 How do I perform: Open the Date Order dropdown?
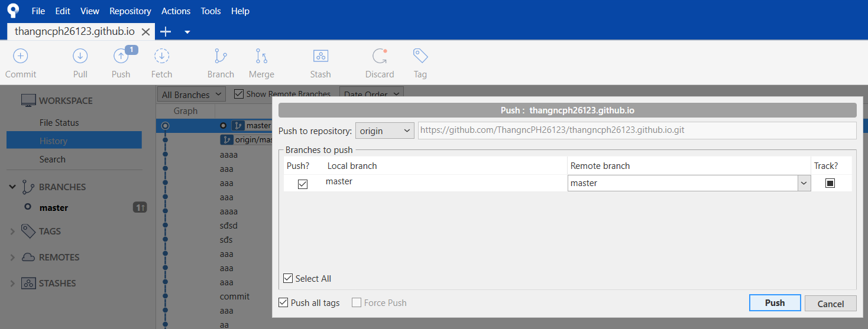tap(371, 94)
